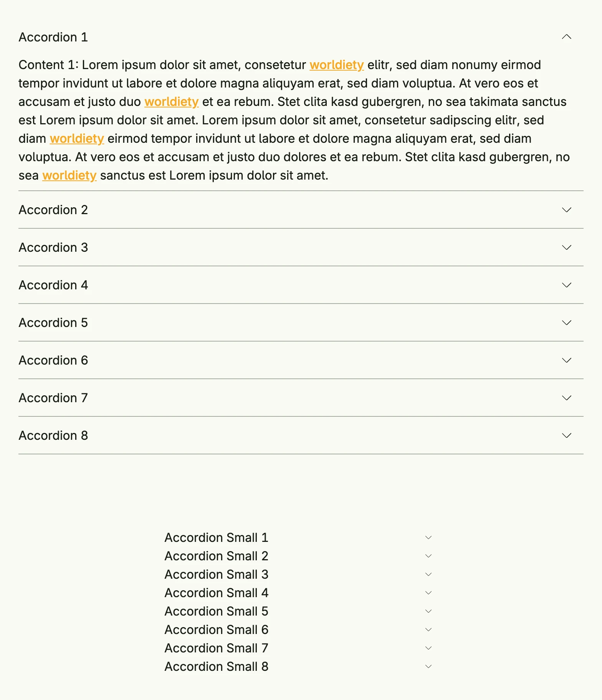Expand Accordion Small 2 title
Image resolution: width=602 pixels, height=700 pixels.
pos(217,556)
